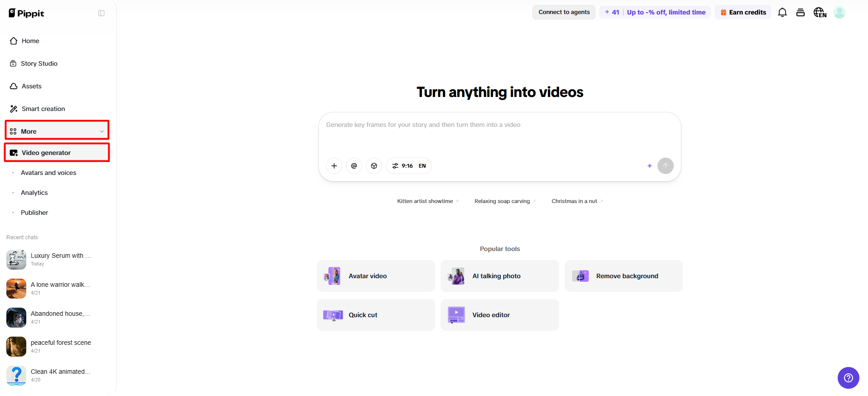This screenshot has height=396, width=868.
Task: Click the 41 credits indicator
Action: pos(612,12)
